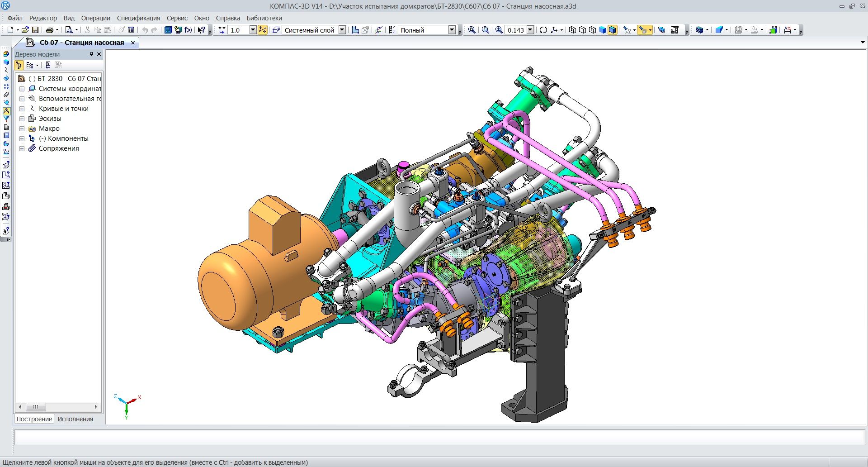Image resolution: width=868 pixels, height=467 pixels.
Task: Click the Save document icon
Action: click(x=35, y=30)
